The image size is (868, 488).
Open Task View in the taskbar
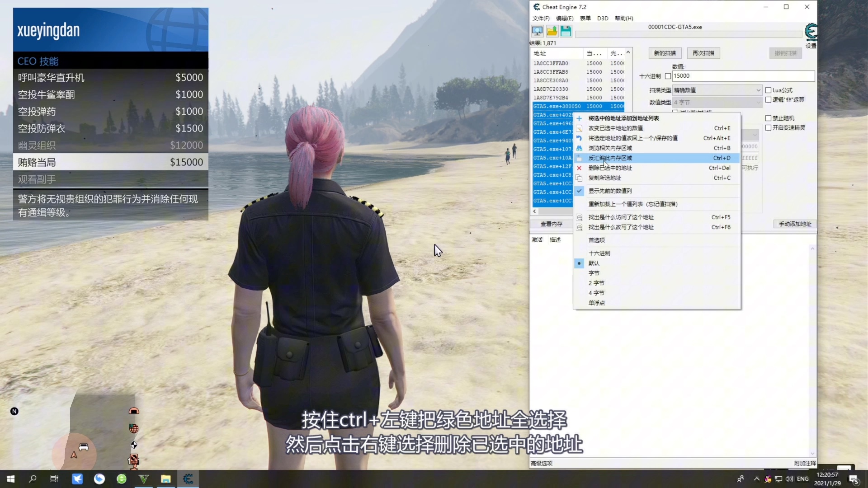point(54,479)
